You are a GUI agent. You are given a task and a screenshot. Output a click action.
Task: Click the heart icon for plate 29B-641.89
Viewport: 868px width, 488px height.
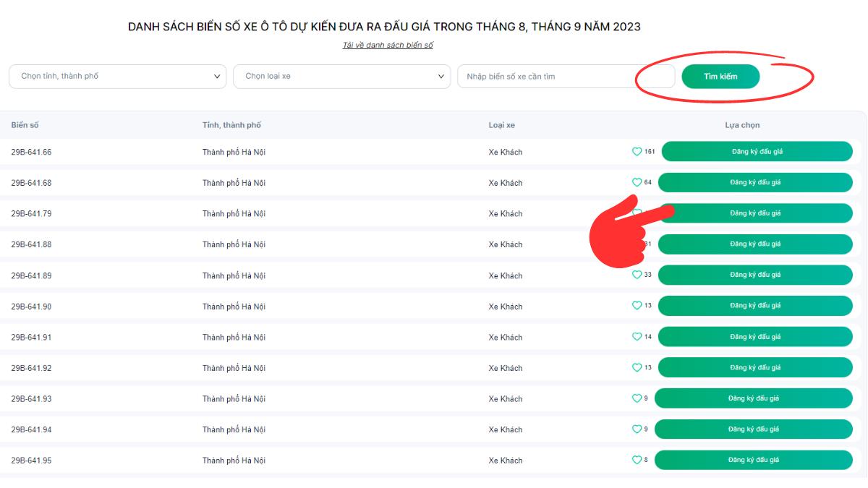point(637,275)
